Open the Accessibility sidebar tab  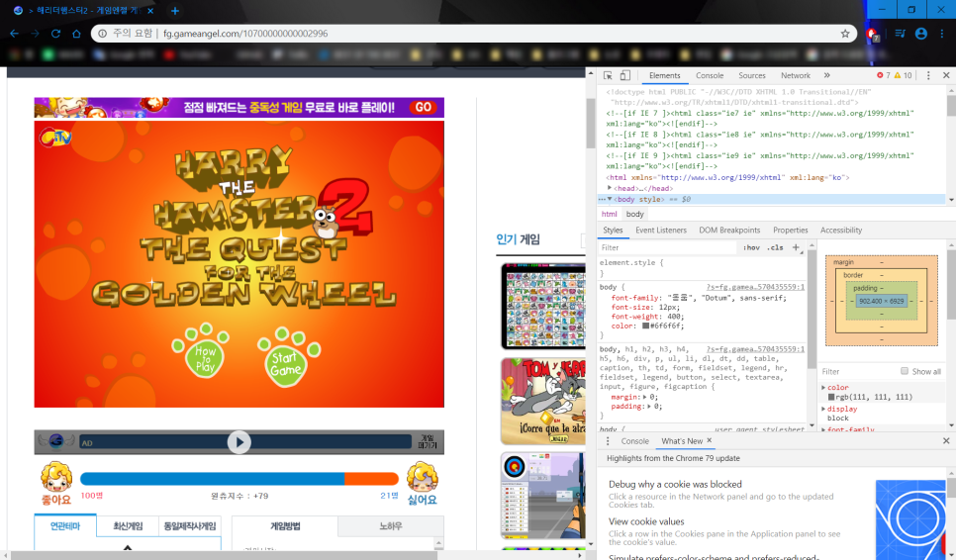(841, 231)
